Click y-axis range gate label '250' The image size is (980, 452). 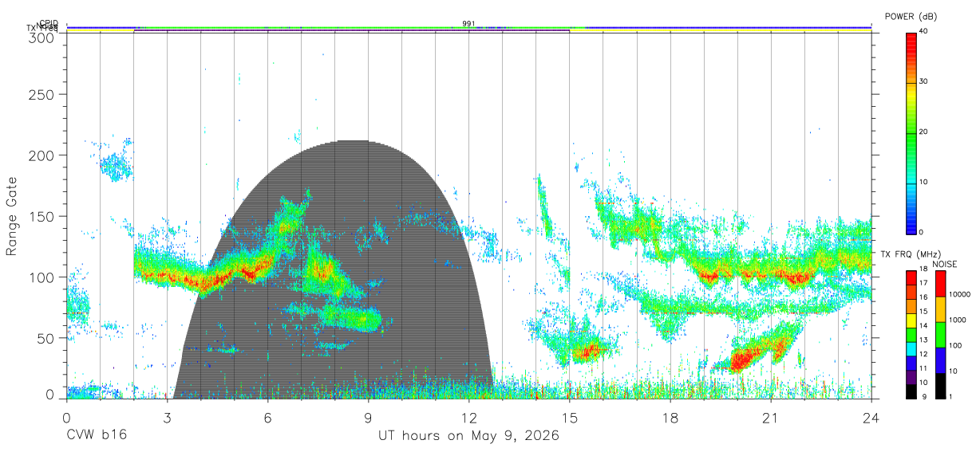[x=41, y=94]
